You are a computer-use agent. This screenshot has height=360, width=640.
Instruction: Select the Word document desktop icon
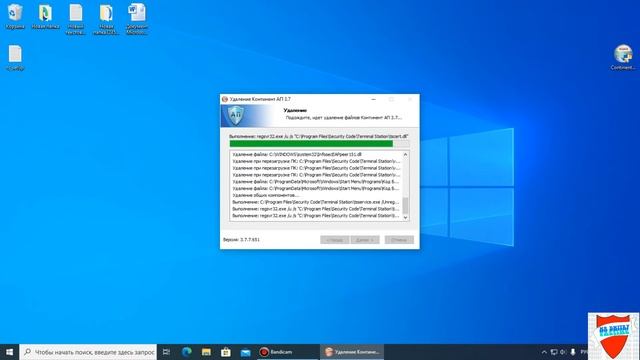pyautogui.click(x=137, y=19)
